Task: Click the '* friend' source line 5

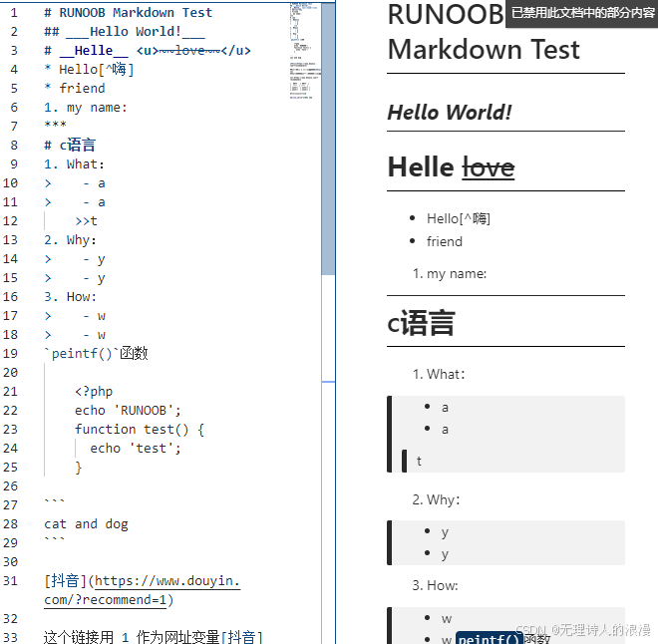Action: pyautogui.click(x=75, y=88)
